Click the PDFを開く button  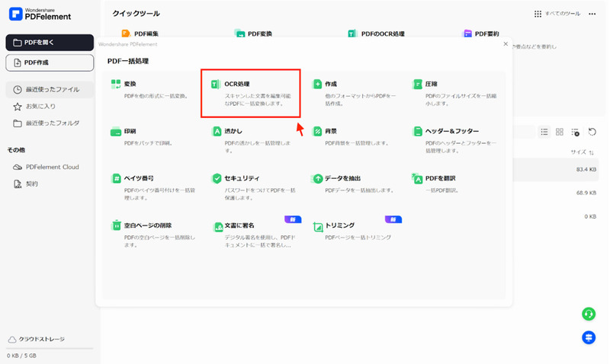click(50, 43)
